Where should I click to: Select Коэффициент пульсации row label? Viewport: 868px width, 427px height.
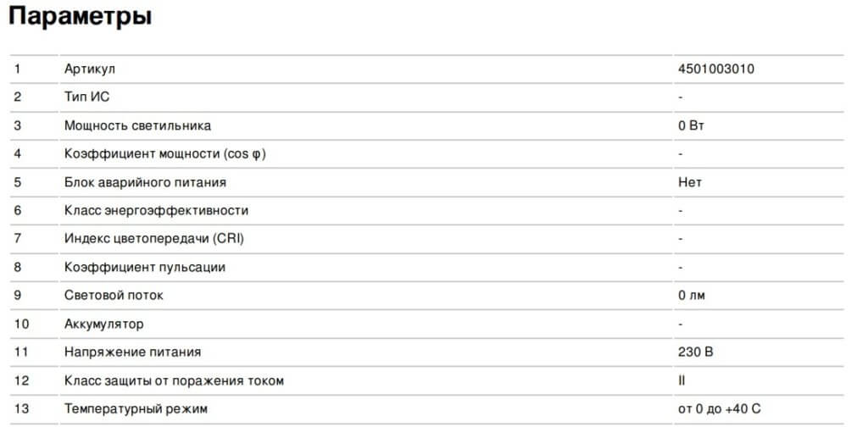pos(145,267)
